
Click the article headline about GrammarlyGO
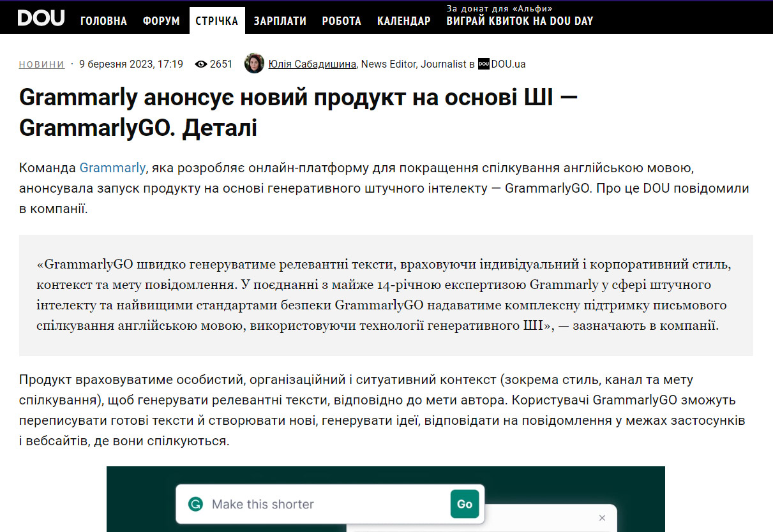(299, 113)
